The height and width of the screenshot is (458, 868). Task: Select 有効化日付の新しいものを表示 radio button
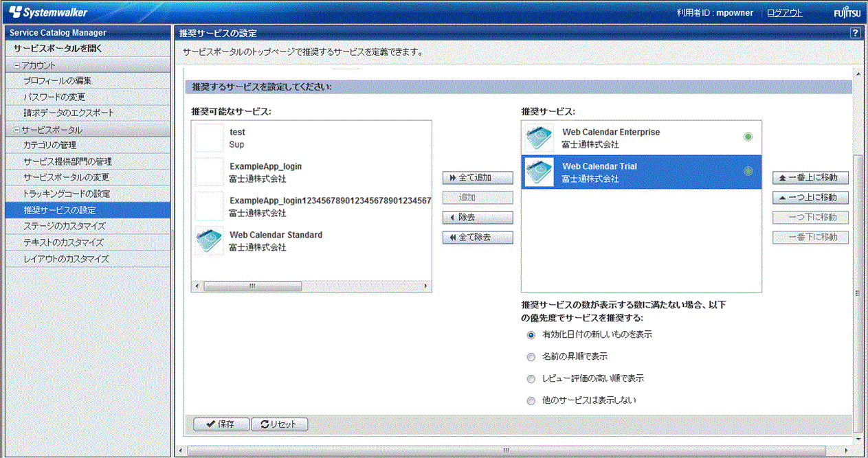[531, 335]
